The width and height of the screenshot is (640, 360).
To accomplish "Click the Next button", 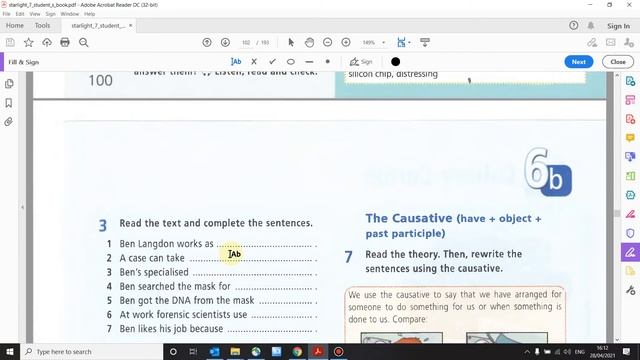I will (579, 62).
